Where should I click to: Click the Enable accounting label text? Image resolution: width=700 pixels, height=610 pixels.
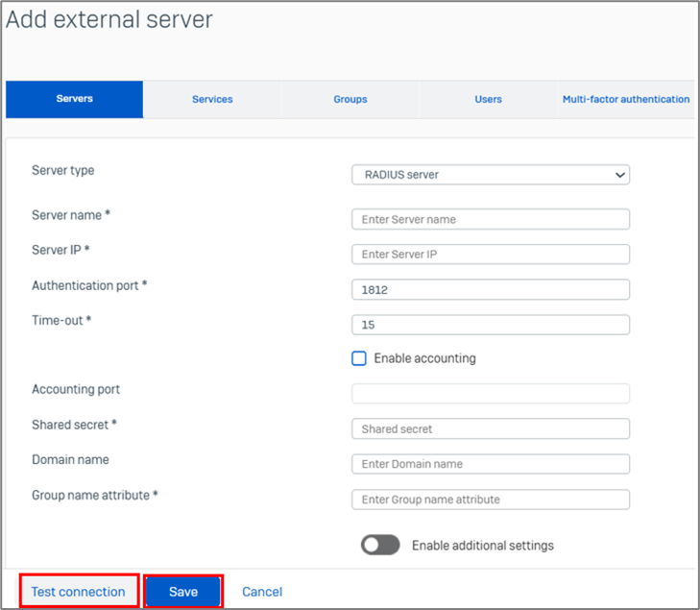pyautogui.click(x=424, y=358)
